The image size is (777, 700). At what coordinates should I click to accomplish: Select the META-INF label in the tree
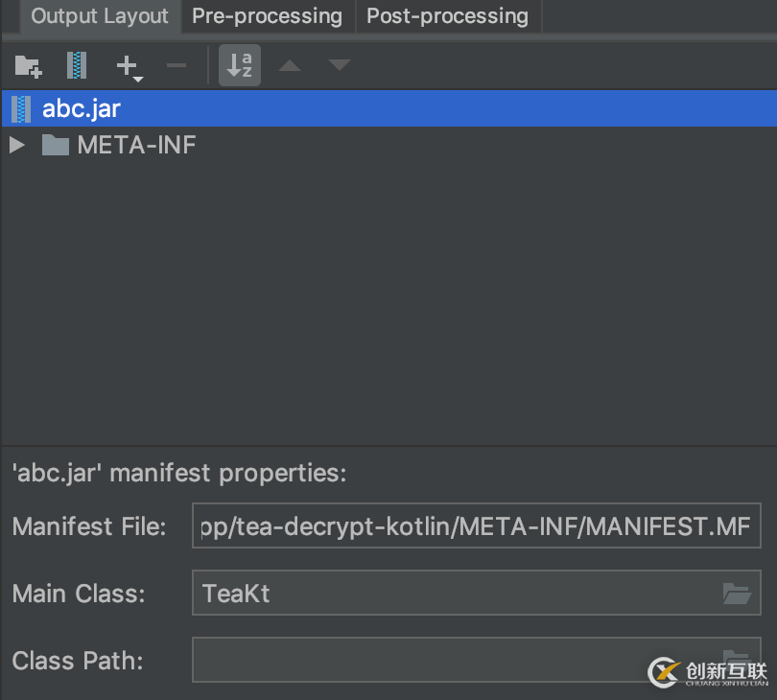[x=136, y=146]
